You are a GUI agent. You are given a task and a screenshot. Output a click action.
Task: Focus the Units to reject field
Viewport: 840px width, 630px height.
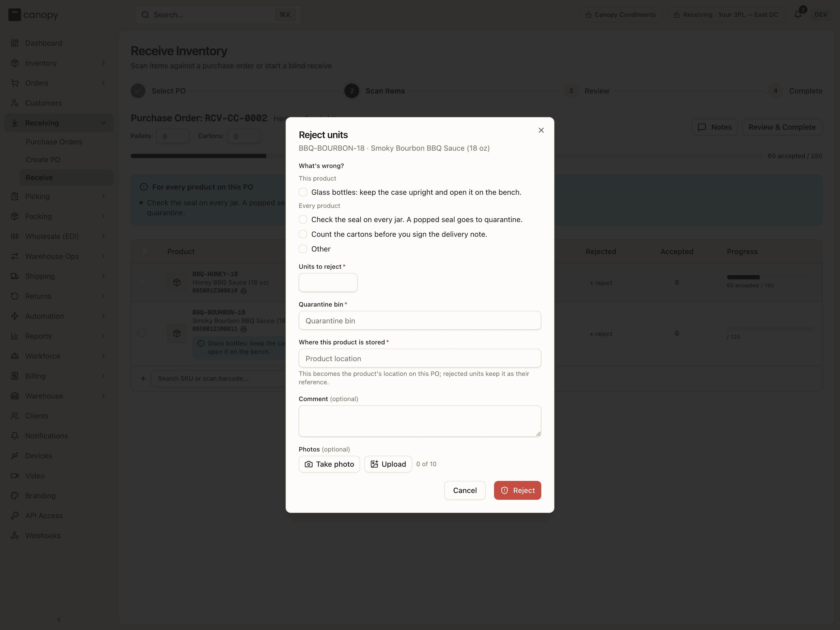click(328, 282)
